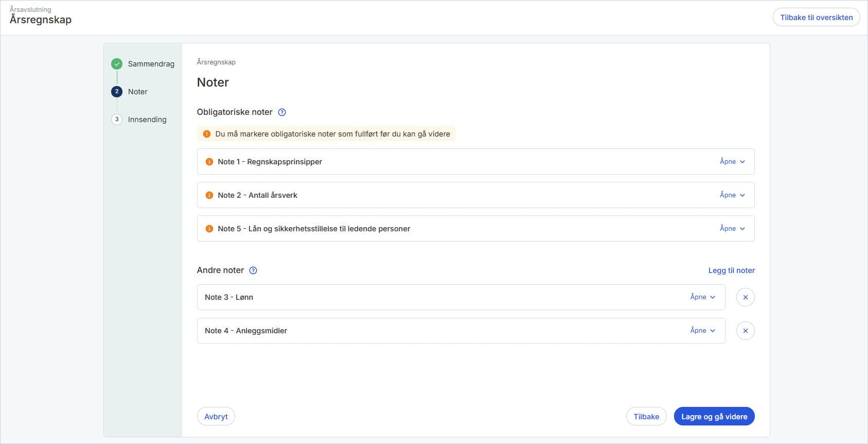Viewport: 868px width, 444px height.
Task: Remove Note 4 - Anleggsmidler with X icon
Action: [745, 331]
